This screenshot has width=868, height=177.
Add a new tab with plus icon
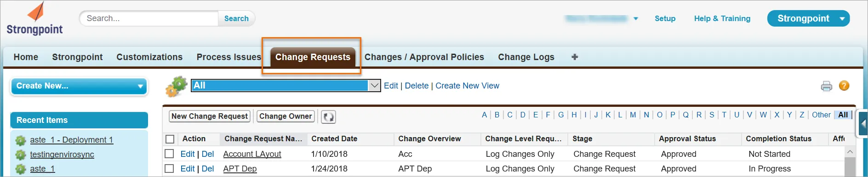575,57
